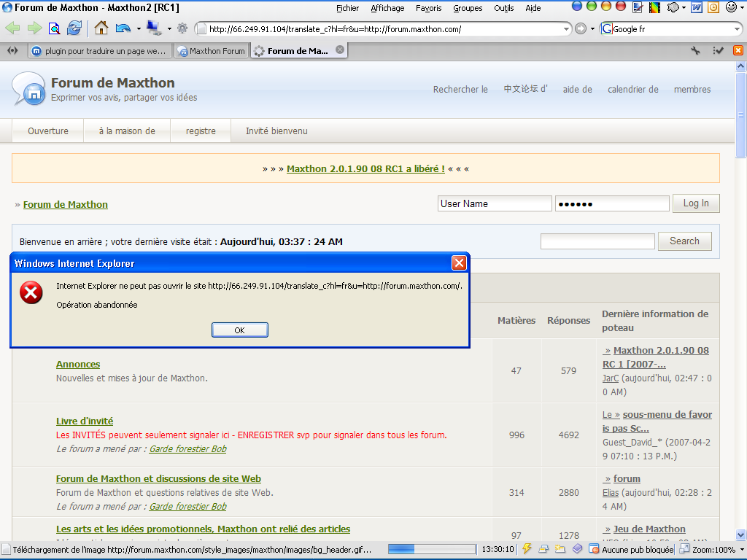Image resolution: width=747 pixels, height=560 pixels.
Task: Open the Zoom:100% dropdown arrow
Action: pyautogui.click(x=741, y=550)
